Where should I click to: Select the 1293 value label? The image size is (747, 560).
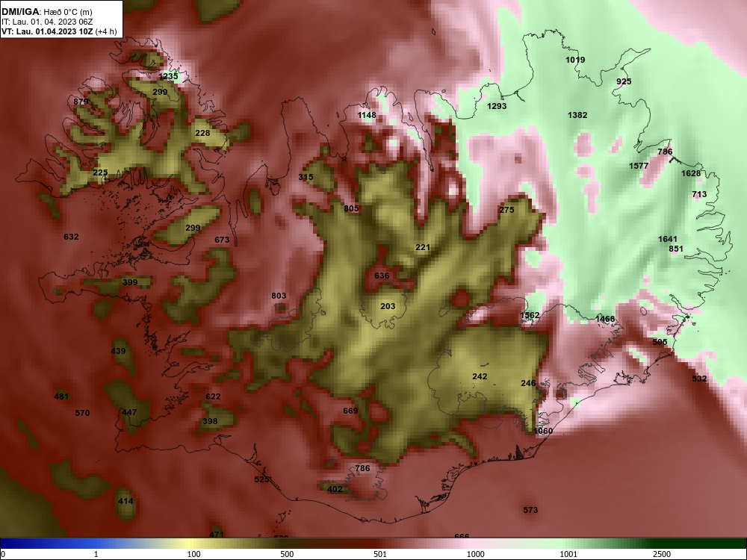pos(497,106)
